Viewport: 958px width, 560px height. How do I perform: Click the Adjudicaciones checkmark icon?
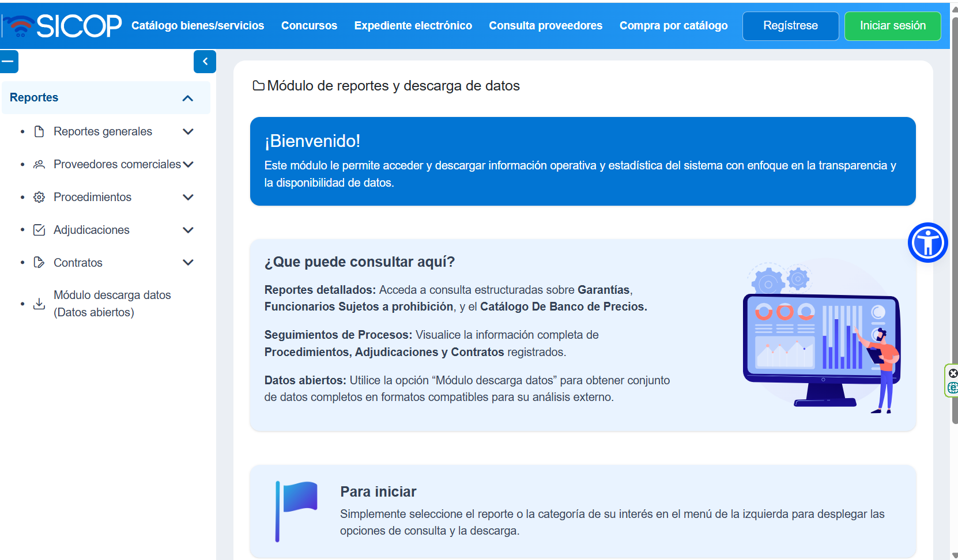tap(39, 229)
